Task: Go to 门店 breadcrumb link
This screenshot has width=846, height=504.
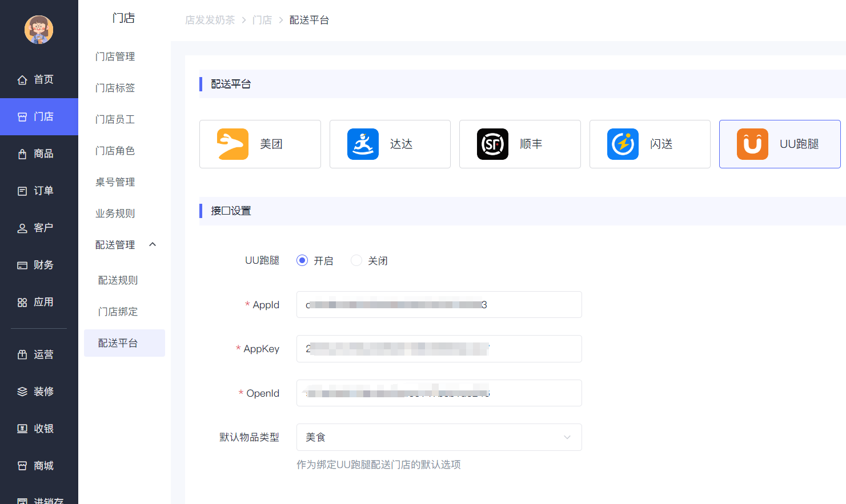Action: click(262, 20)
